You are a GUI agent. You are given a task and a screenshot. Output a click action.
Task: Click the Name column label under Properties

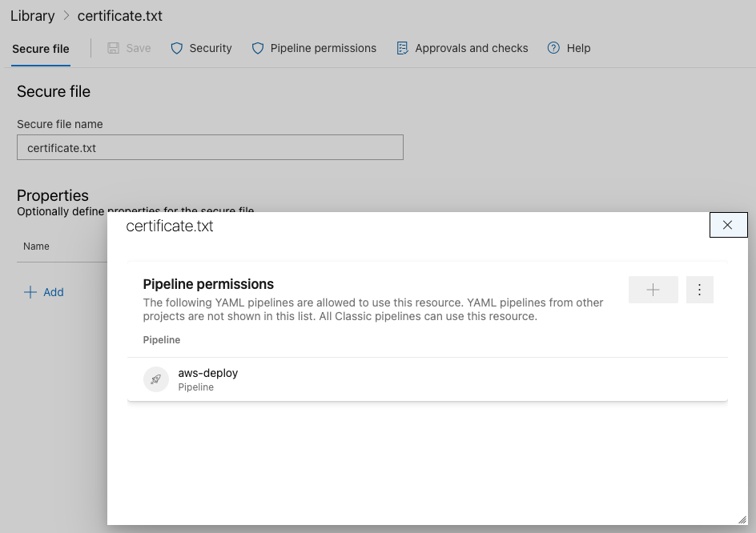36,246
